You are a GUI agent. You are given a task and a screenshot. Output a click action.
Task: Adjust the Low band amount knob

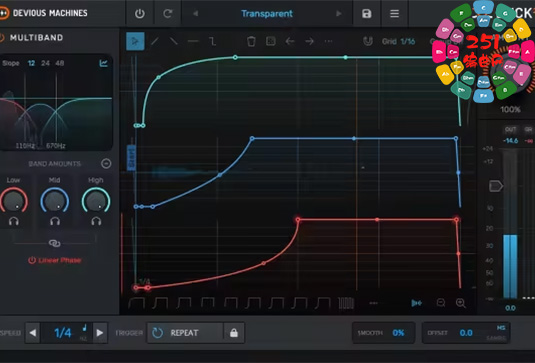14,201
